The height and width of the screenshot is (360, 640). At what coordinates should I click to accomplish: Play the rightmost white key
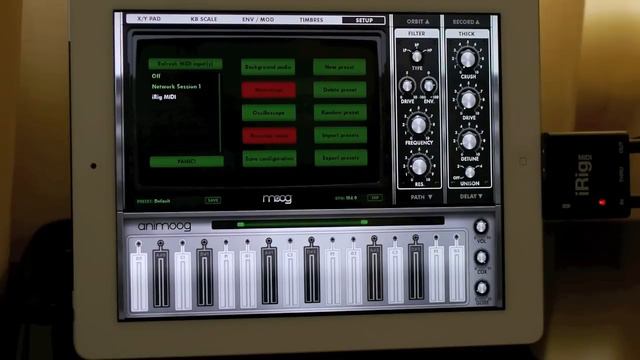tap(457, 273)
